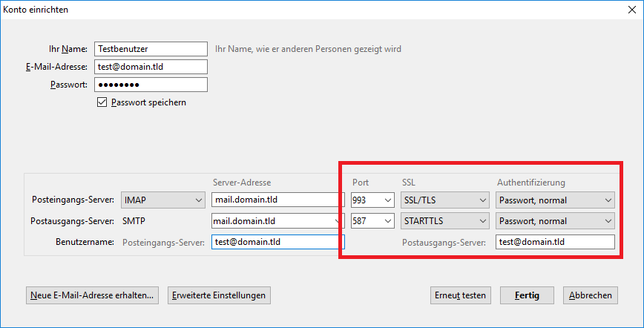Expand the outgoing port 587 dropdown

[x=372, y=221]
